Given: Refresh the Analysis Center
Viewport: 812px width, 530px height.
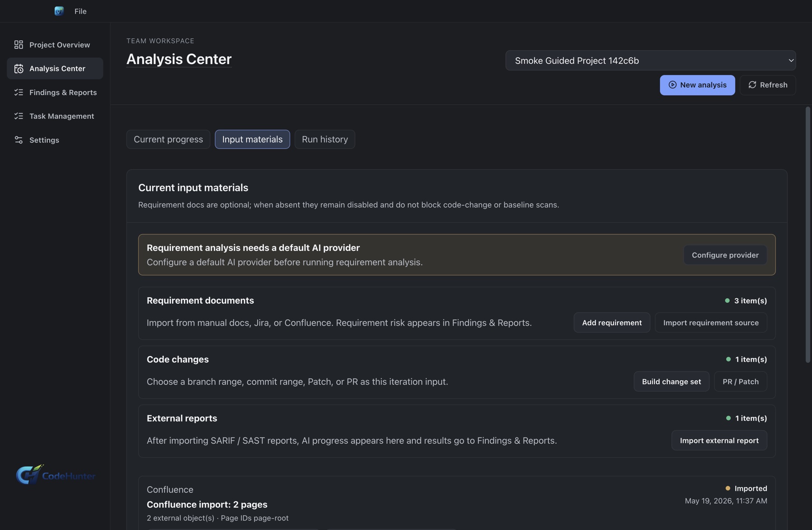Looking at the screenshot, I should [768, 85].
